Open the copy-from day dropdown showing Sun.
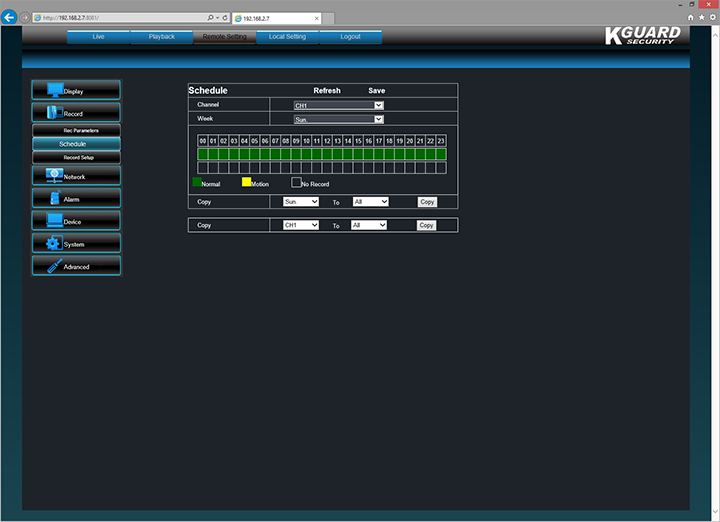This screenshot has height=522, width=720. click(301, 202)
